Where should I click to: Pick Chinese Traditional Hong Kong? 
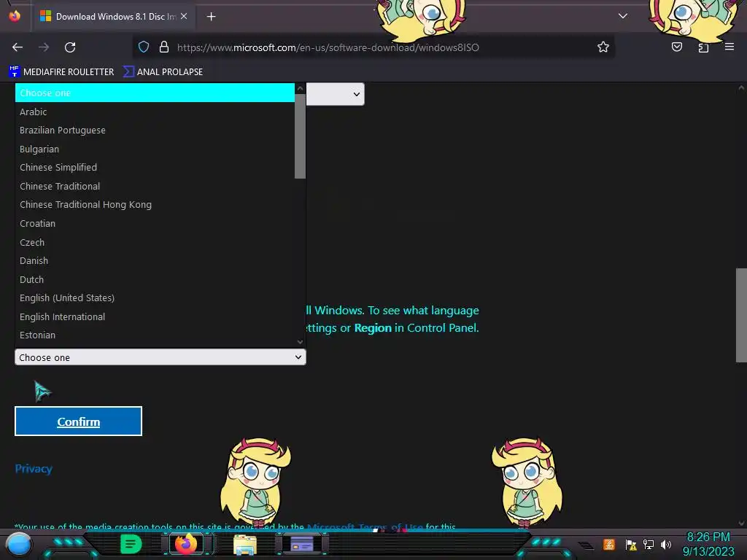155,205
